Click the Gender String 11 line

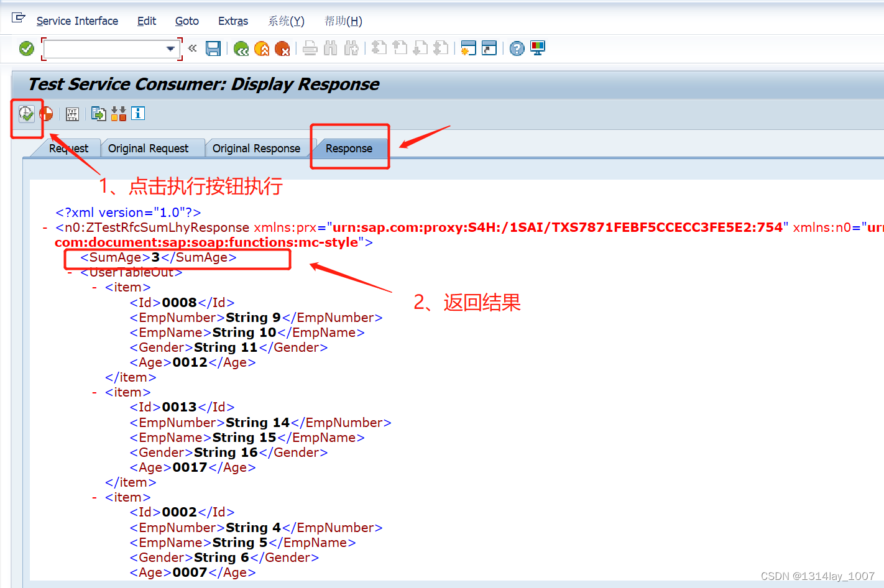229,347
